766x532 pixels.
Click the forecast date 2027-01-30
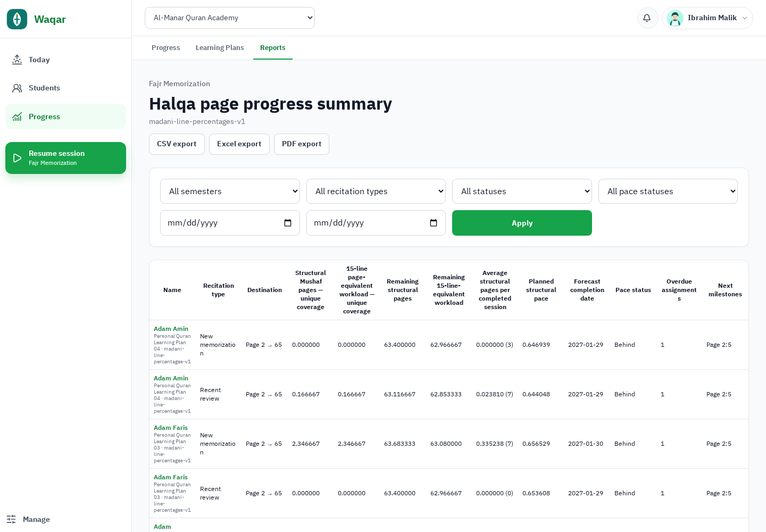click(586, 444)
